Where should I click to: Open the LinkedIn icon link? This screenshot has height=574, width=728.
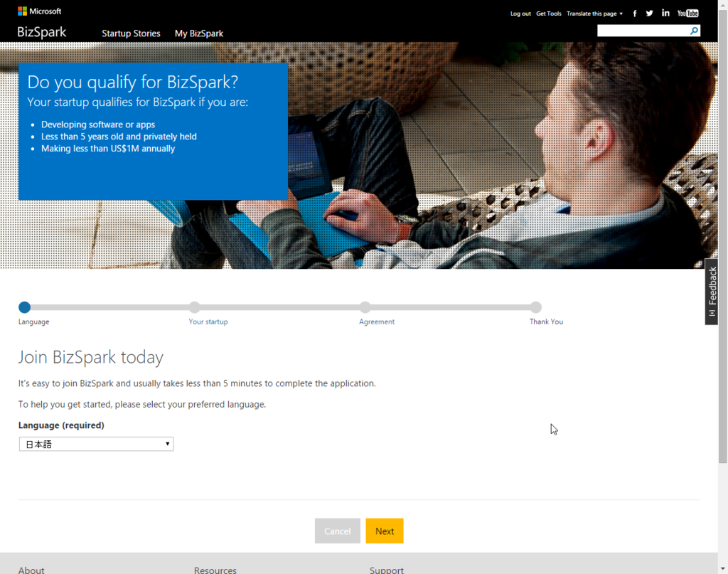point(665,13)
